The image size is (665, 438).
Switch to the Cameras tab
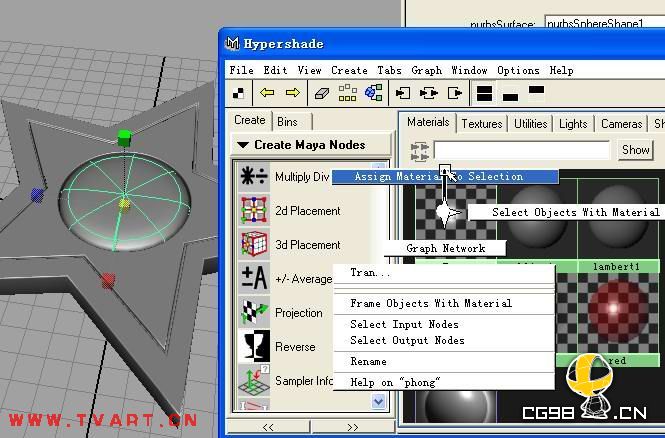[622, 124]
